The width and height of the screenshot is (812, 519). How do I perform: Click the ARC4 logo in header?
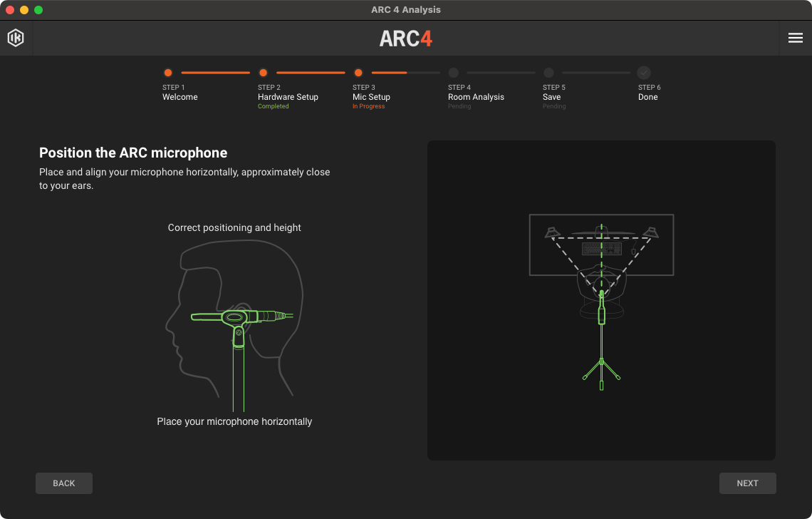[x=405, y=38]
